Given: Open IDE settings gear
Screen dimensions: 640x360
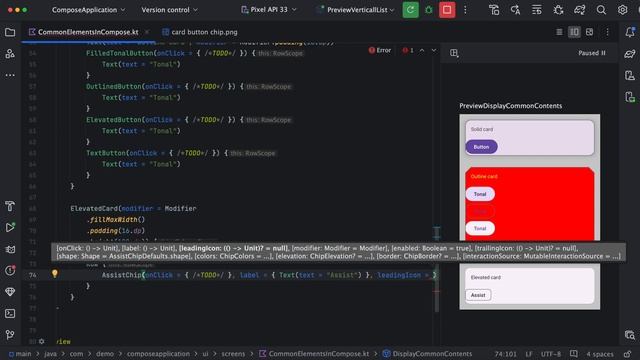Looking at the screenshot, I should 622,10.
